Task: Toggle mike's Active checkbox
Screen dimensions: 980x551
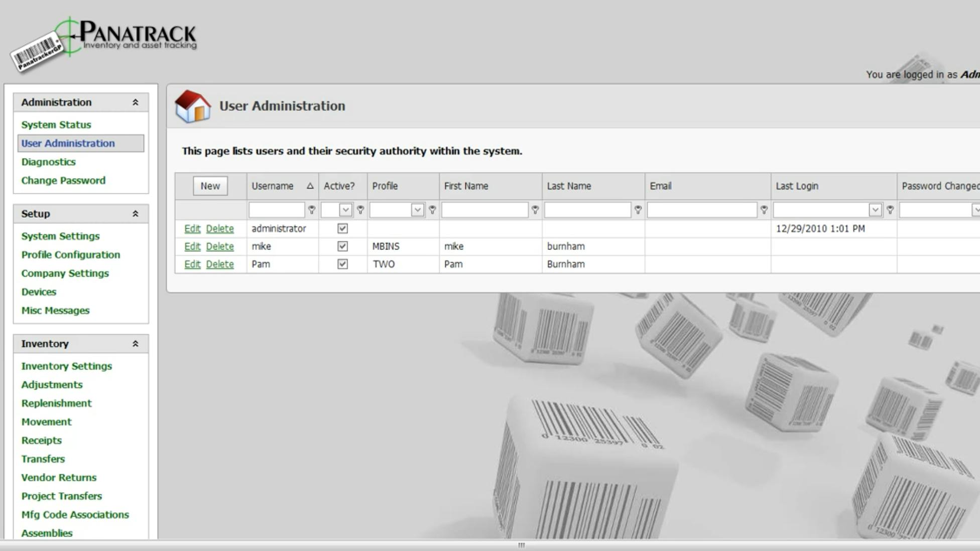Action: 342,246
